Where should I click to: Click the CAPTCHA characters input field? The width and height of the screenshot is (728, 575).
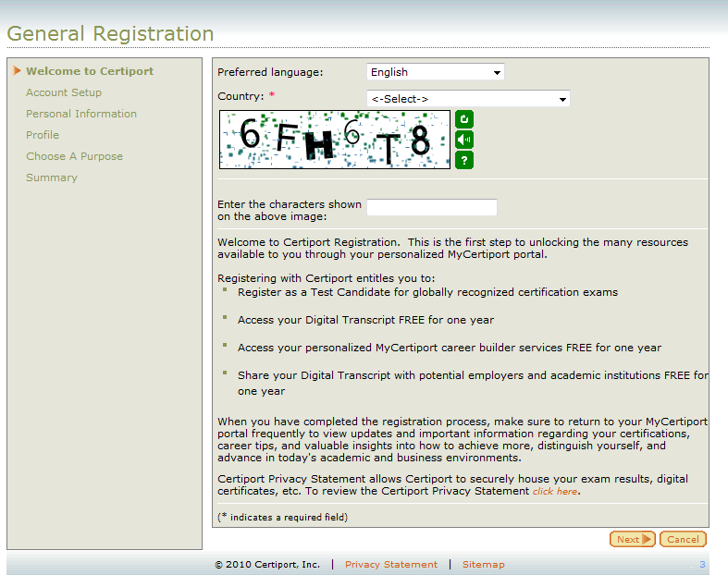(432, 207)
